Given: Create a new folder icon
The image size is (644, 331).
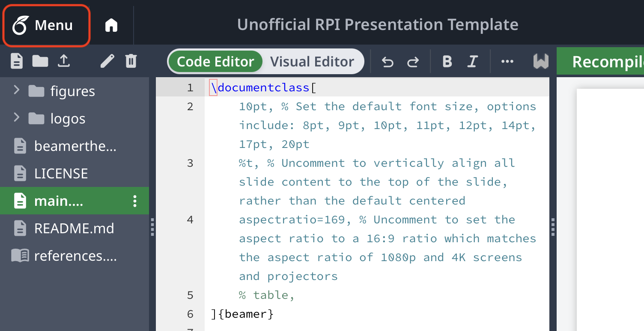Looking at the screenshot, I should click(40, 61).
